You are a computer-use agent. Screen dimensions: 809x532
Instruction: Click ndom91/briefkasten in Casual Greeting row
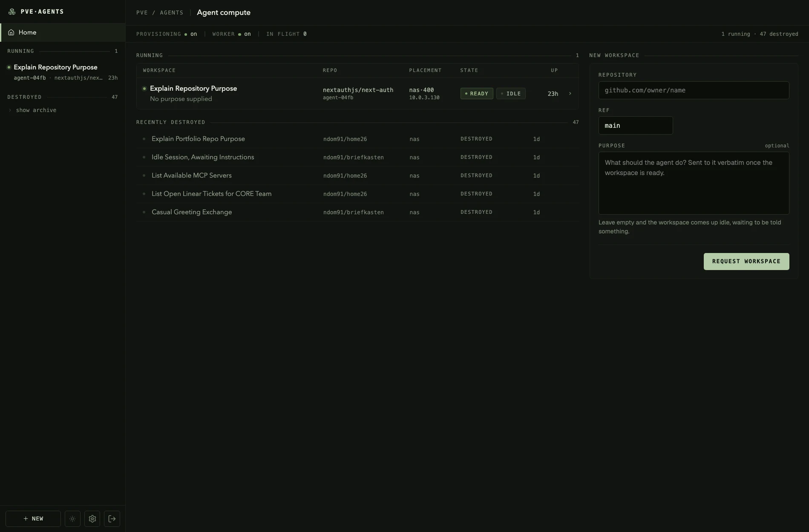pyautogui.click(x=353, y=212)
